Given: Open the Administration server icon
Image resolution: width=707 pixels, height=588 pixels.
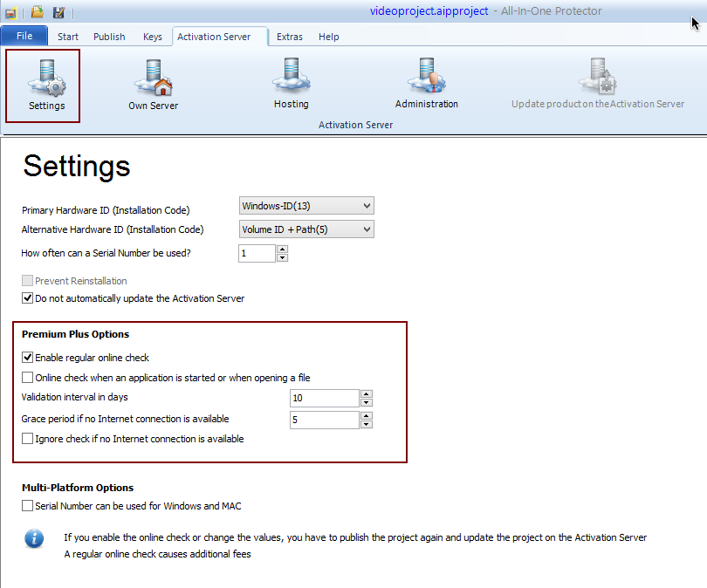Looking at the screenshot, I should (x=427, y=85).
